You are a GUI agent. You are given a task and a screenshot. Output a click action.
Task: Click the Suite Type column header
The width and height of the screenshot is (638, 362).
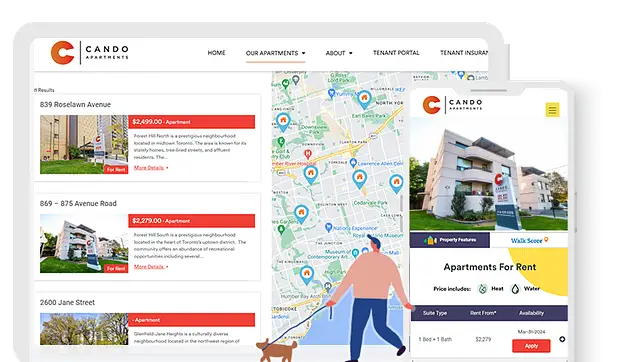tap(435, 313)
